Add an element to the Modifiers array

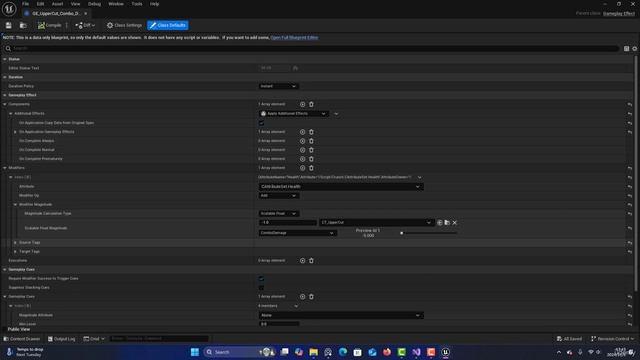pyautogui.click(x=302, y=168)
